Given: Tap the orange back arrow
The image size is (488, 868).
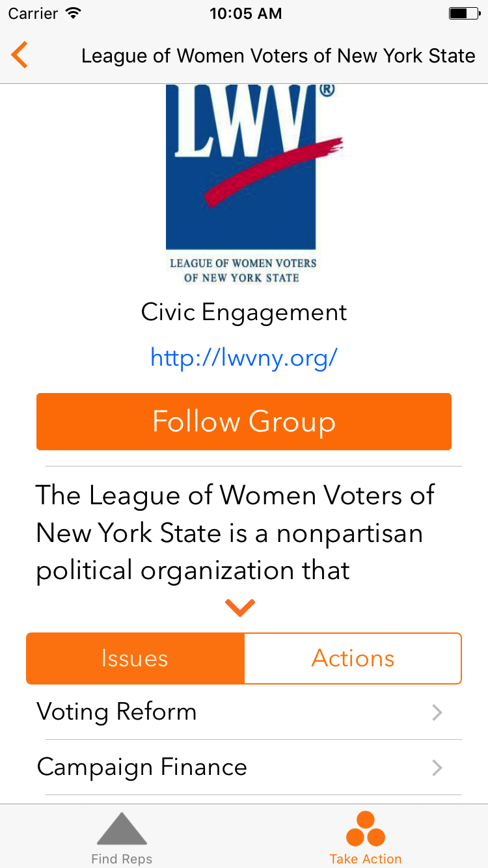Looking at the screenshot, I should [x=20, y=55].
